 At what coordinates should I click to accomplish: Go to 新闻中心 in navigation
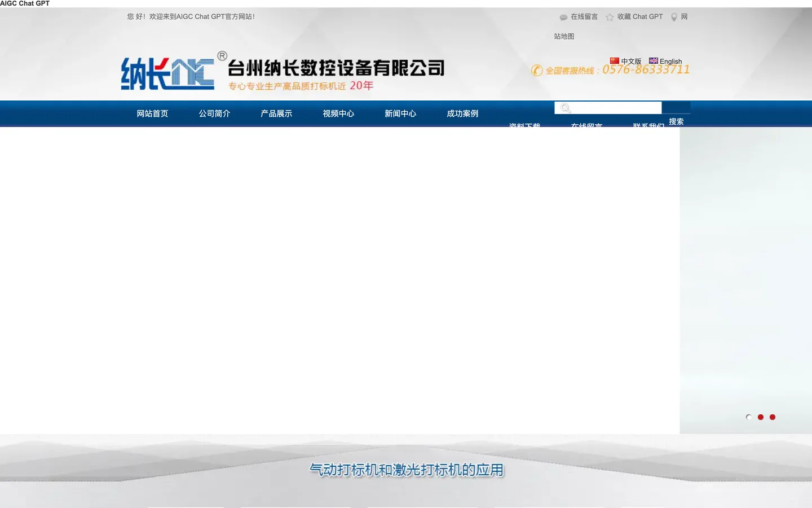click(400, 113)
